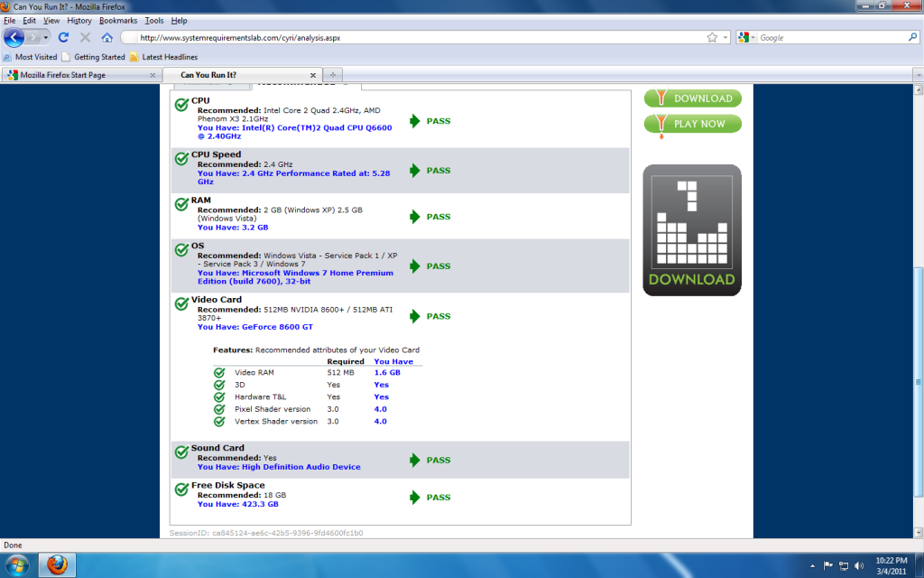
Task: Open a new tab with plus button
Action: [x=333, y=75]
